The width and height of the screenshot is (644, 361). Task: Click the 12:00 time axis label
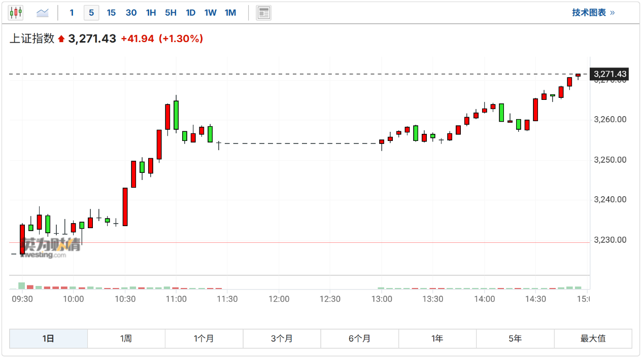[x=279, y=299]
